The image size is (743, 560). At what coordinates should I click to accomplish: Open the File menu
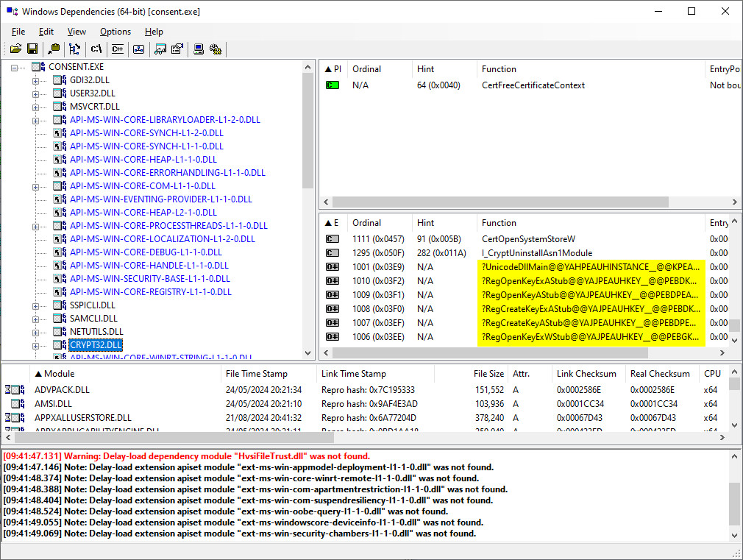click(18, 32)
